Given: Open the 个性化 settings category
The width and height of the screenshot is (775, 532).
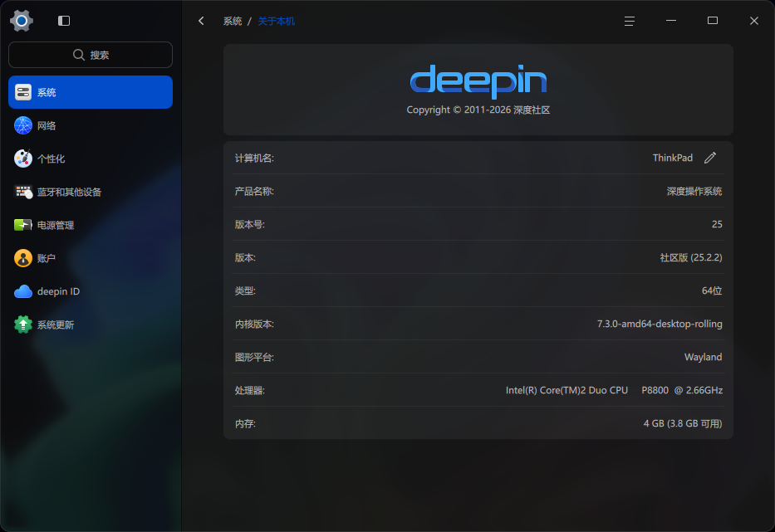Looking at the screenshot, I should pyautogui.click(x=91, y=159).
